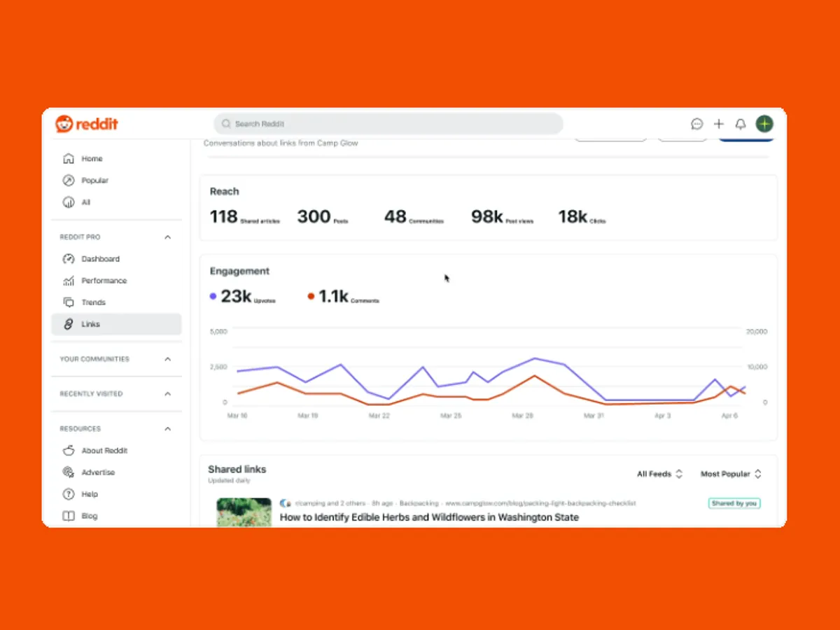840x630 pixels.
Task: Click the All feed icon
Action: [69, 202]
